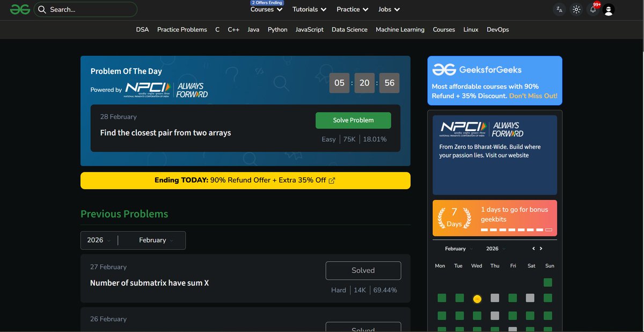The height and width of the screenshot is (332, 644).
Task: Click external-link icon in yellow offer banner
Action: [332, 181]
